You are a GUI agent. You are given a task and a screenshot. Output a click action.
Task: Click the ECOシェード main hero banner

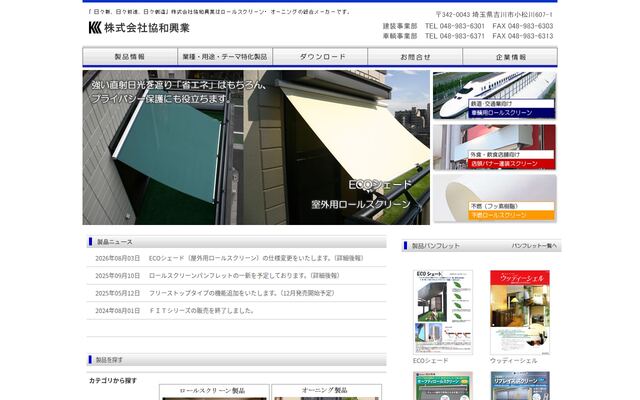256,147
